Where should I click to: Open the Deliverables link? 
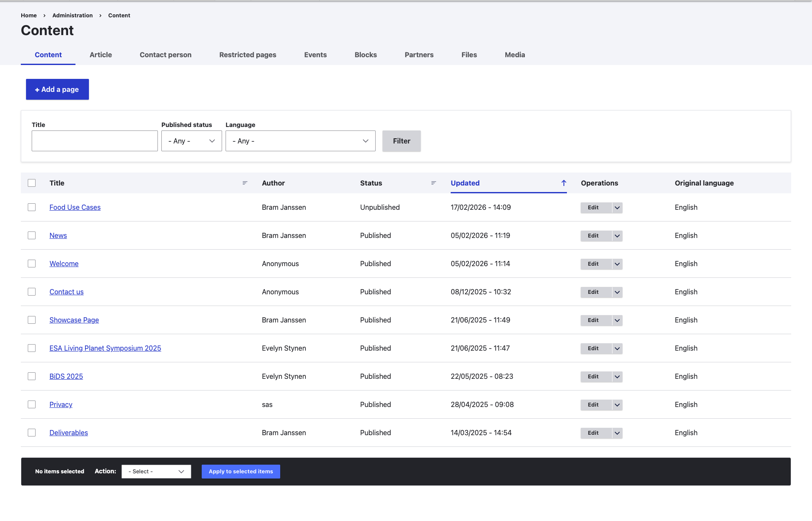tap(69, 433)
